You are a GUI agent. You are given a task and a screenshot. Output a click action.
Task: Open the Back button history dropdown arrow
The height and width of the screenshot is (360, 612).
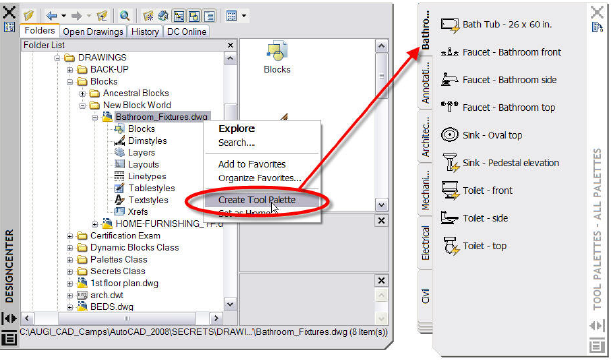point(64,16)
